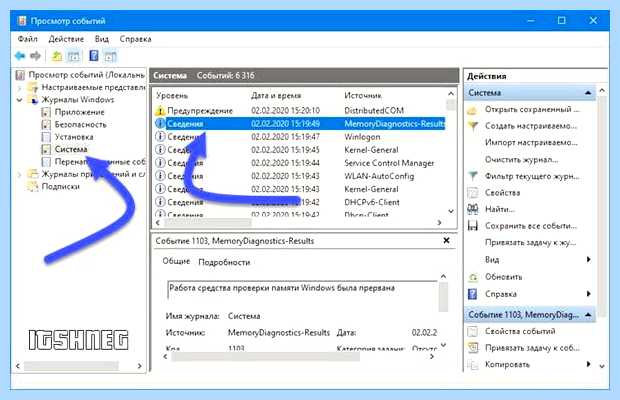Click the Копировать icon
The image size is (620, 400).
473,364
